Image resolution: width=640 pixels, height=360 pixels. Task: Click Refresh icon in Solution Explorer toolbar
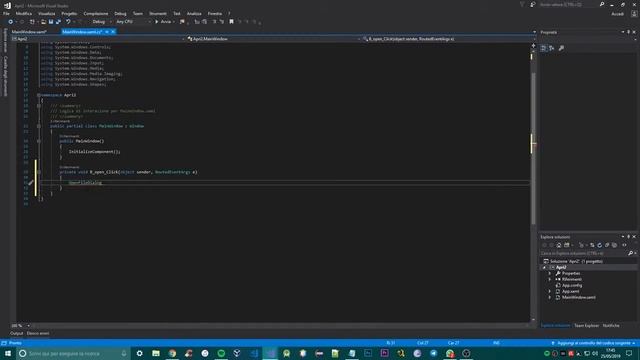click(600, 245)
